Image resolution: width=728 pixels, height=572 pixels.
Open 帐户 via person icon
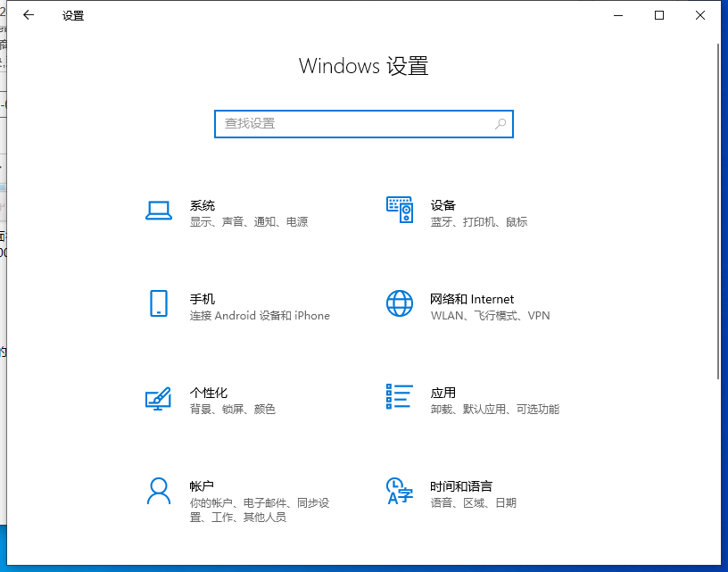158,492
